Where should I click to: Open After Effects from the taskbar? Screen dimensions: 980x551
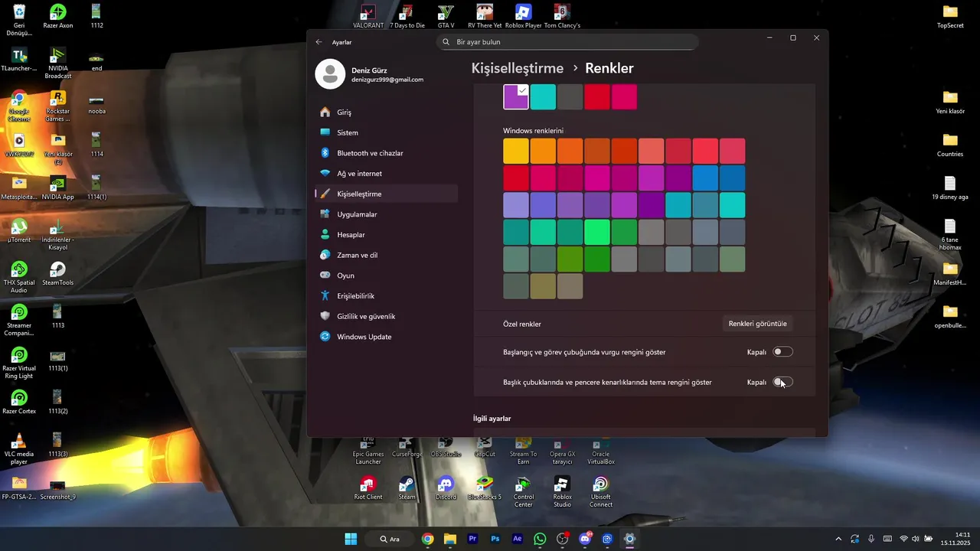tap(518, 539)
